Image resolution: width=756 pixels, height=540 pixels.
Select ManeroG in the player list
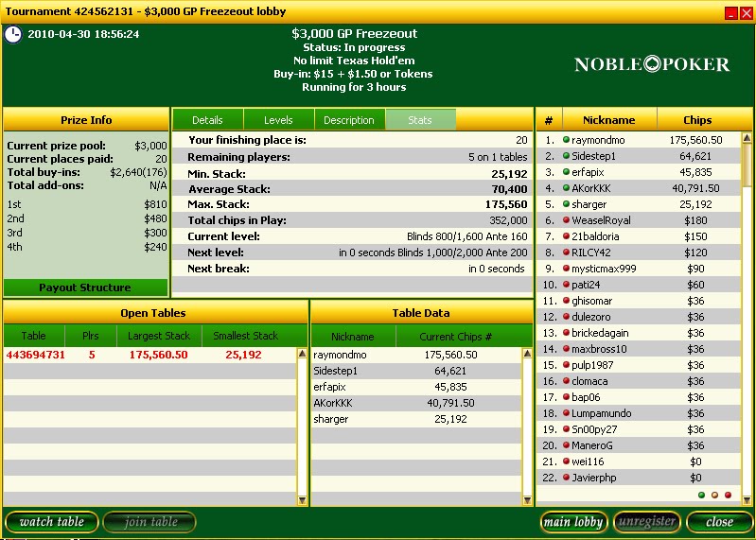pyautogui.click(x=639, y=445)
